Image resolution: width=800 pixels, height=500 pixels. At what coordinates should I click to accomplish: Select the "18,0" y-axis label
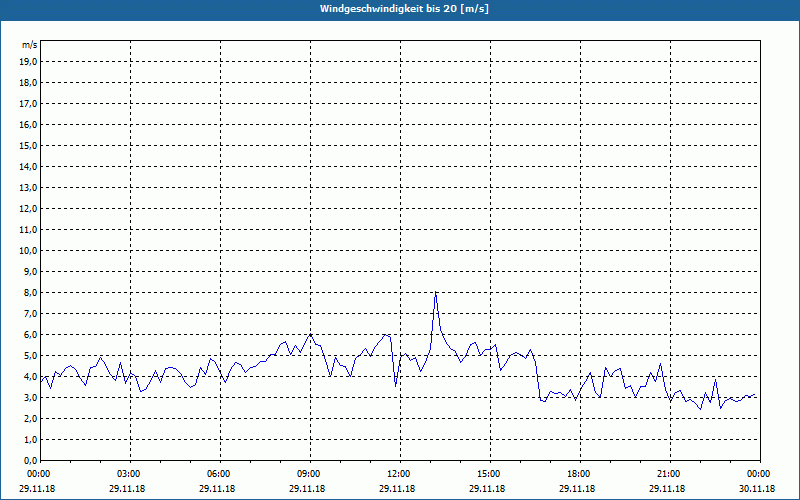(x=28, y=83)
